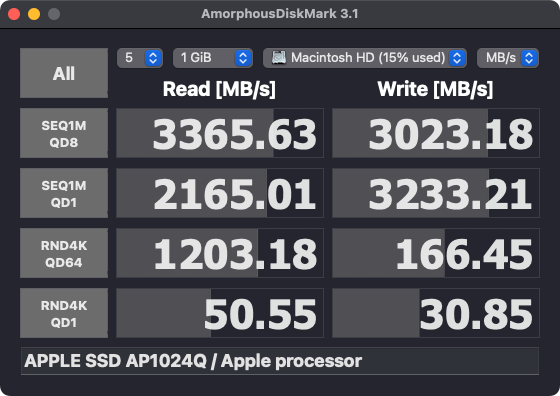Open the 1 GiB test size dropdown
The width and height of the screenshot is (560, 396).
213,58
